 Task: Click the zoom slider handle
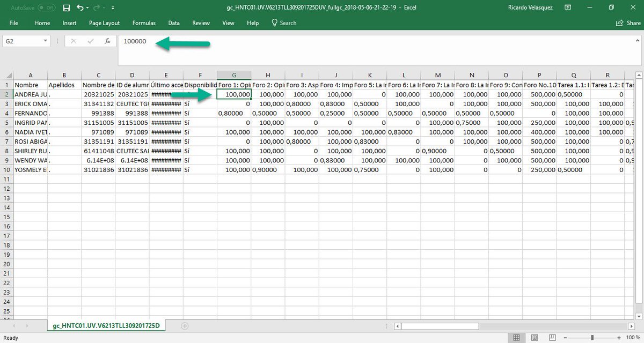pyautogui.click(x=592, y=338)
